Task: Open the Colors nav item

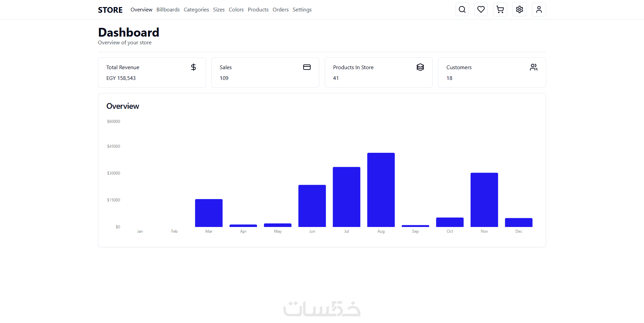Action: [x=236, y=10]
